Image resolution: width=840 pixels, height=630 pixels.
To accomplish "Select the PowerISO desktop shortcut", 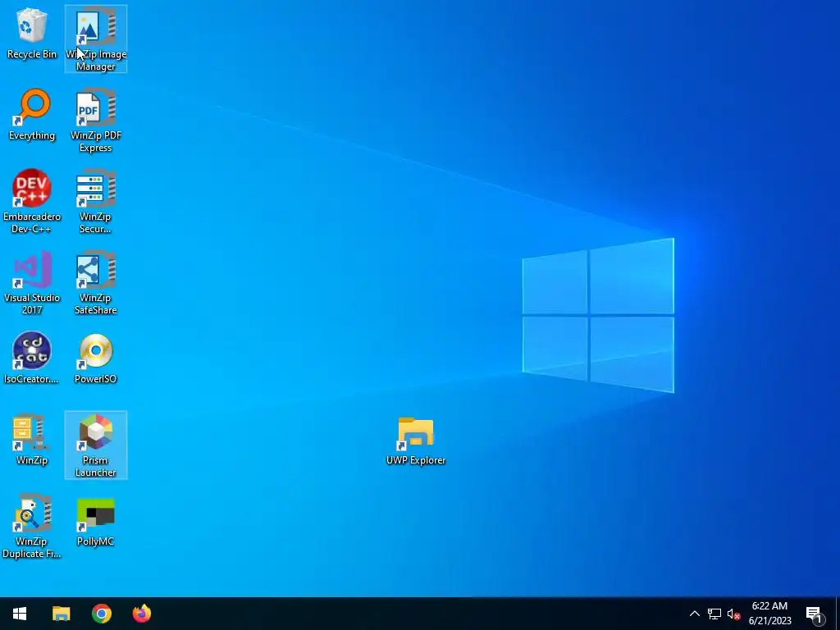I will click(96, 358).
